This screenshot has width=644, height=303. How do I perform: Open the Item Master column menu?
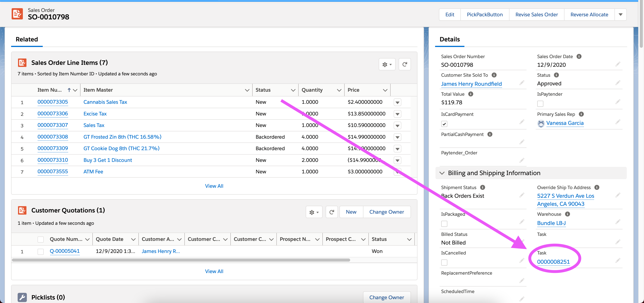247,90
